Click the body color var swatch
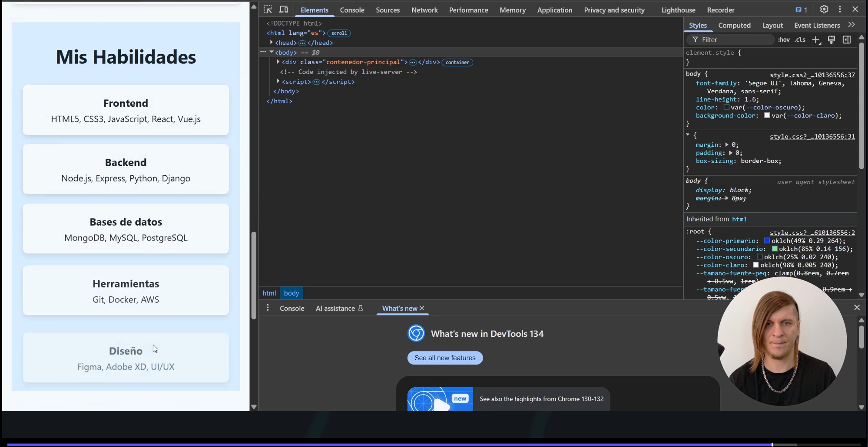 coord(726,107)
